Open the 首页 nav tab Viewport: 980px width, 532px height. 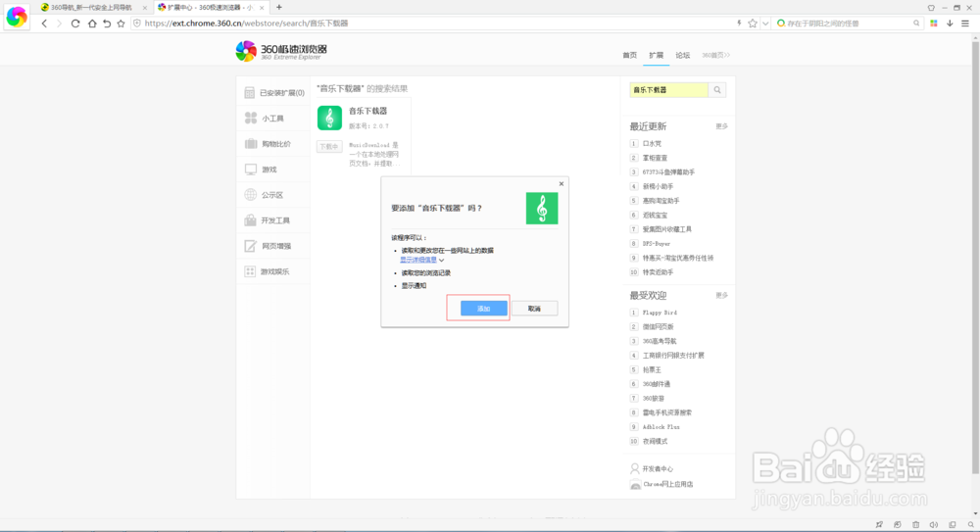pyautogui.click(x=629, y=55)
